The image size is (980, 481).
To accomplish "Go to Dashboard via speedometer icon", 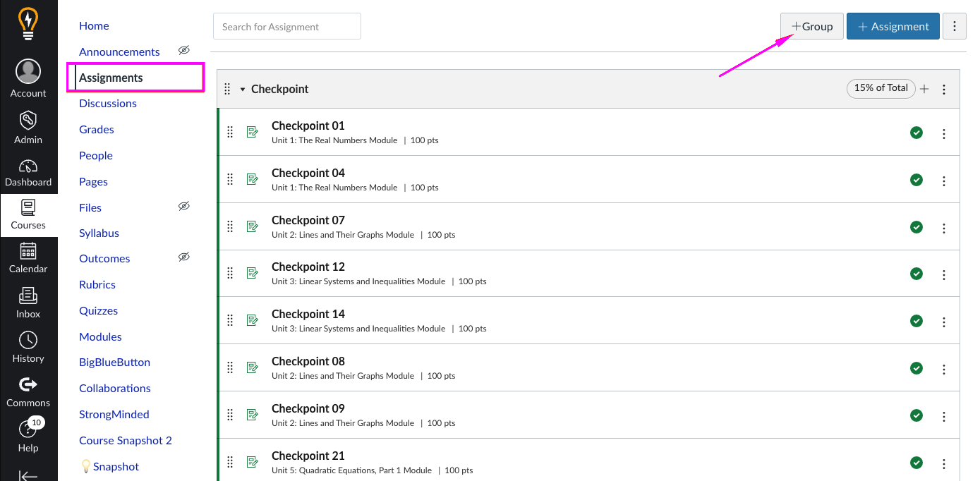I will pyautogui.click(x=28, y=166).
